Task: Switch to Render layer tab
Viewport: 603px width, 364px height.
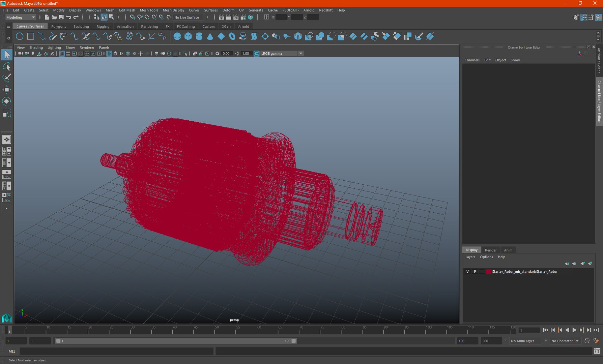Action: (x=491, y=250)
